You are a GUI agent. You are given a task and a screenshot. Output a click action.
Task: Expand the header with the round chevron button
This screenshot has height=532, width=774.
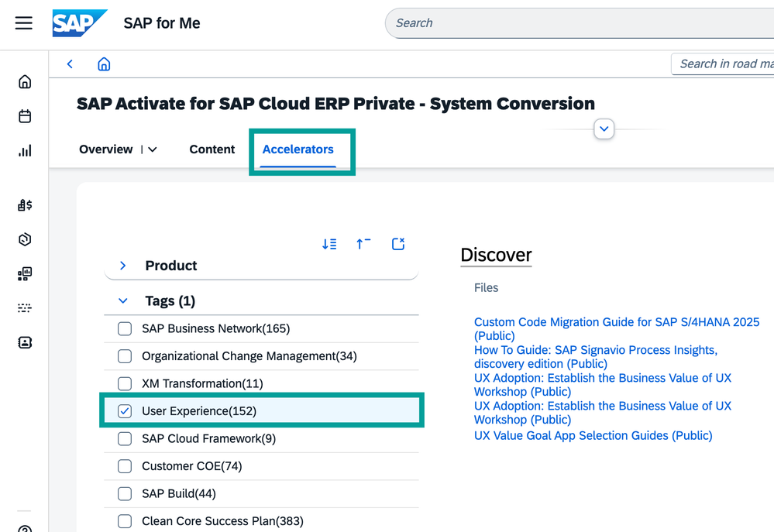(x=604, y=129)
